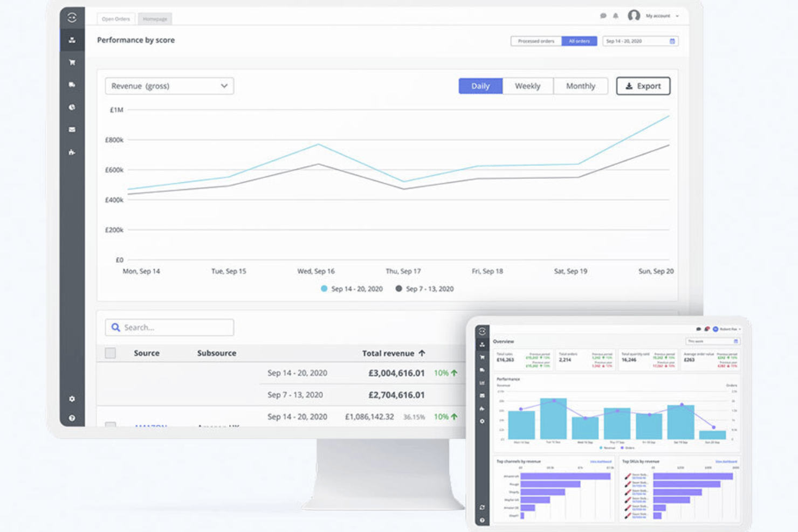This screenshot has height=532, width=798.
Task: Open the envelope messages icon in the monitor sidebar
Action: [72, 129]
